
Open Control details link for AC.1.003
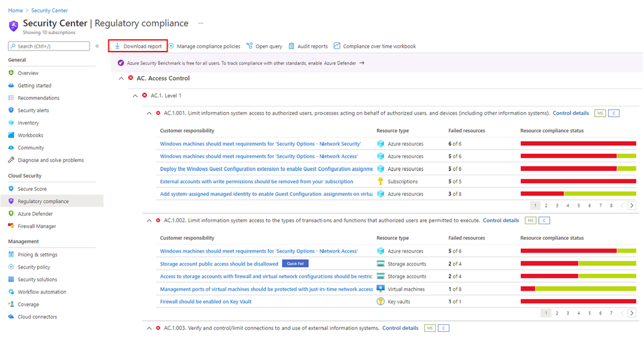(x=400, y=328)
